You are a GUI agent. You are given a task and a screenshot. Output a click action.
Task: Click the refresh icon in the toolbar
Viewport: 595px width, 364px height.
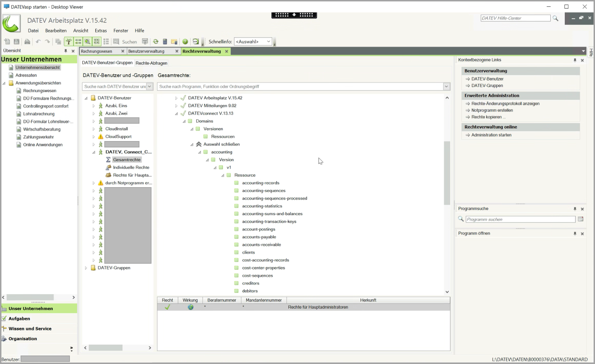coord(155,41)
